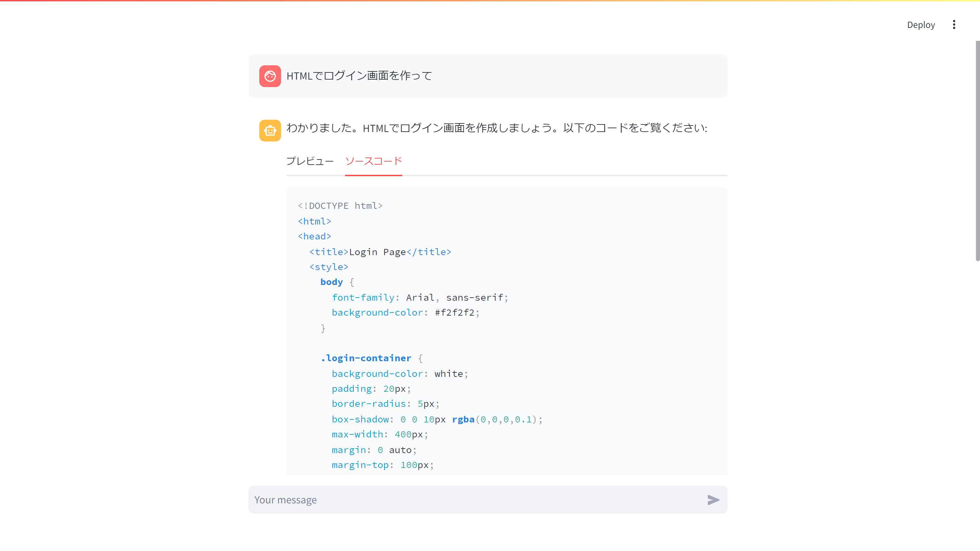Click the .login-container selector in code
Image resolution: width=980 pixels, height=551 pixels.
click(366, 358)
